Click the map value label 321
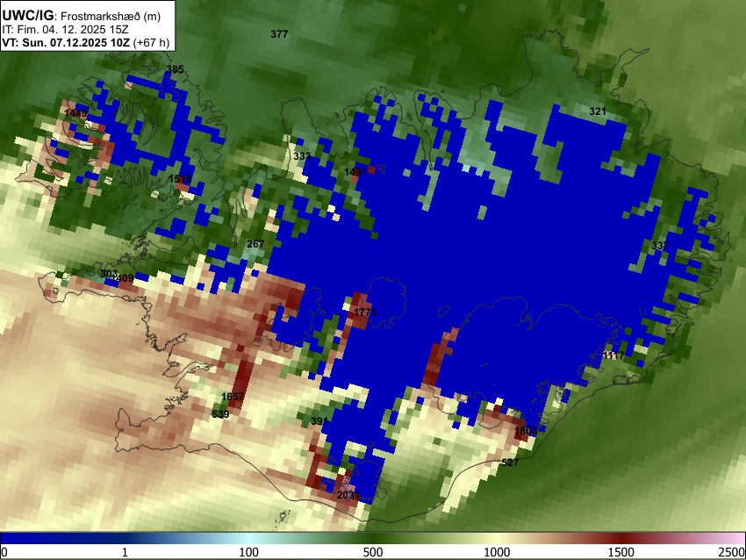 coord(598,111)
